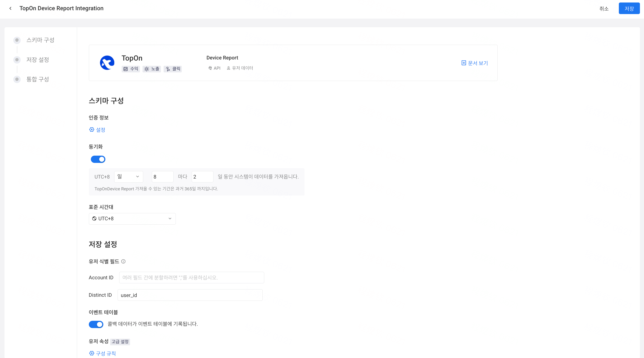This screenshot has width=644, height=358.
Task: Click the globe icon in the timezone select
Action: coord(94,218)
